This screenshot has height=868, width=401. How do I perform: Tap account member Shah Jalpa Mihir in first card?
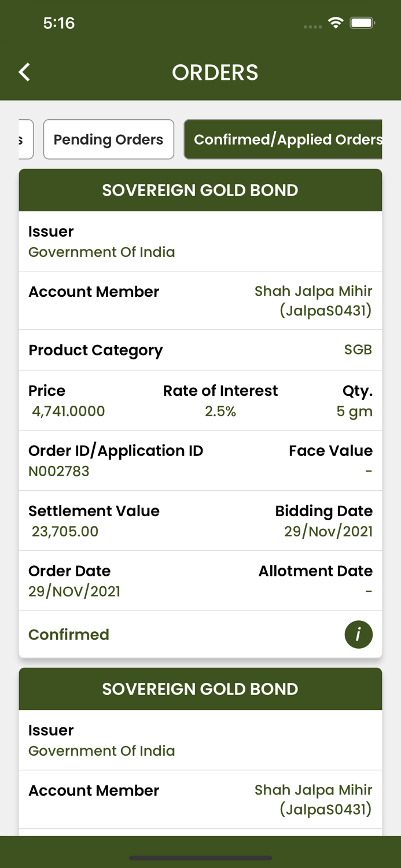pos(313,300)
